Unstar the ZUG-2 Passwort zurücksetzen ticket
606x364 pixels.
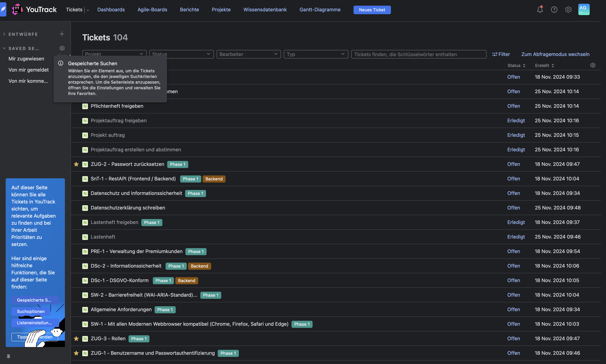tap(76, 164)
